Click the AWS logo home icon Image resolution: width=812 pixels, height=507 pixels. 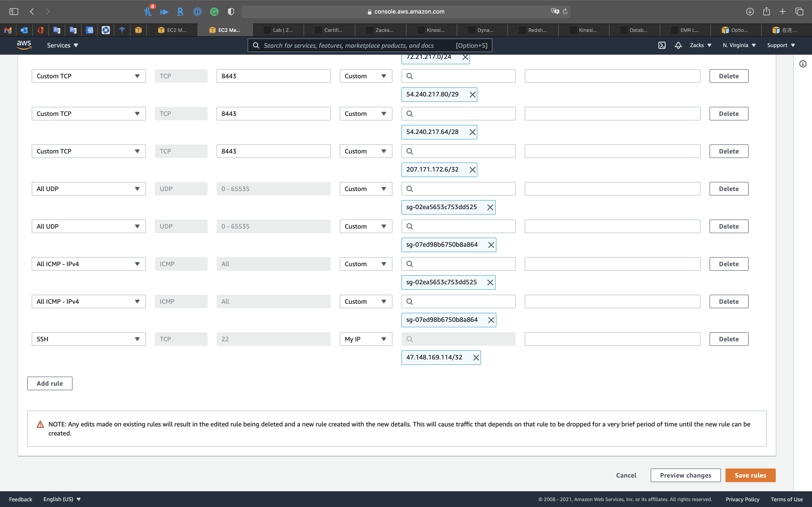click(24, 45)
